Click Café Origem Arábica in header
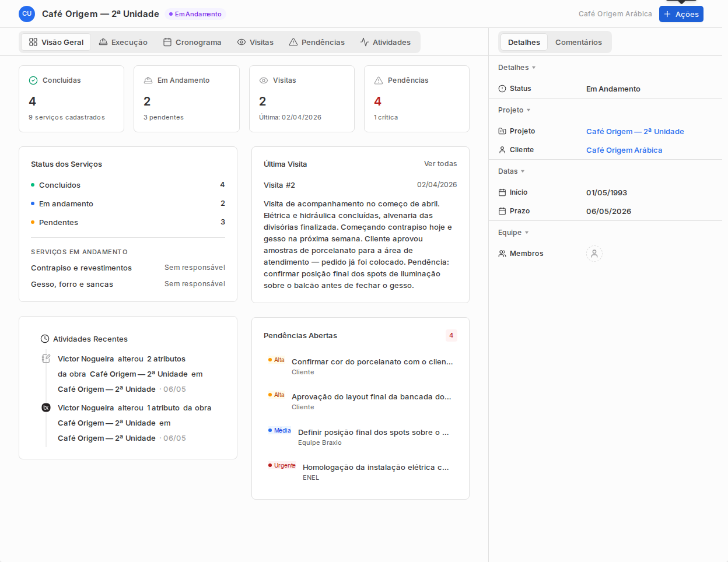The width and height of the screenshot is (728, 562). tap(615, 14)
